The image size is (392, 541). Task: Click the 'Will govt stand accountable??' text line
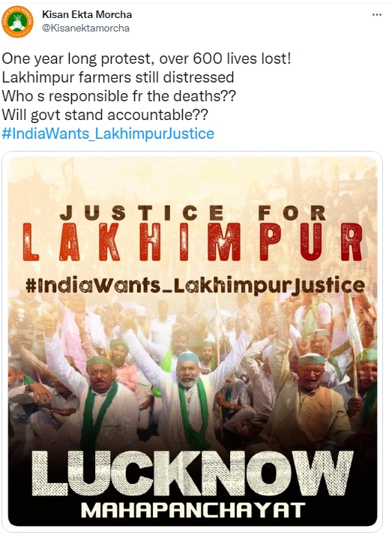pyautogui.click(x=105, y=115)
